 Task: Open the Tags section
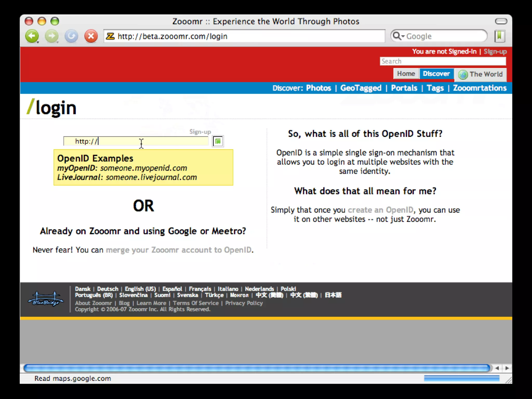[x=435, y=88]
